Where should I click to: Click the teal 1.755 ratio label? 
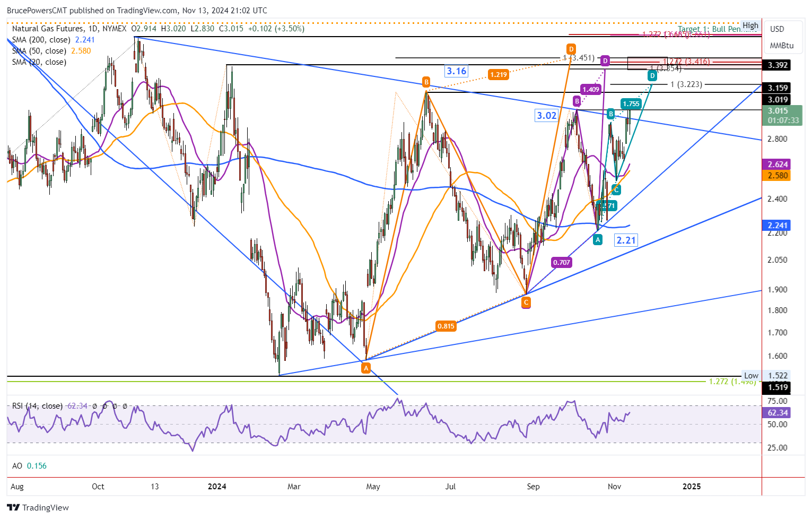pyautogui.click(x=631, y=103)
